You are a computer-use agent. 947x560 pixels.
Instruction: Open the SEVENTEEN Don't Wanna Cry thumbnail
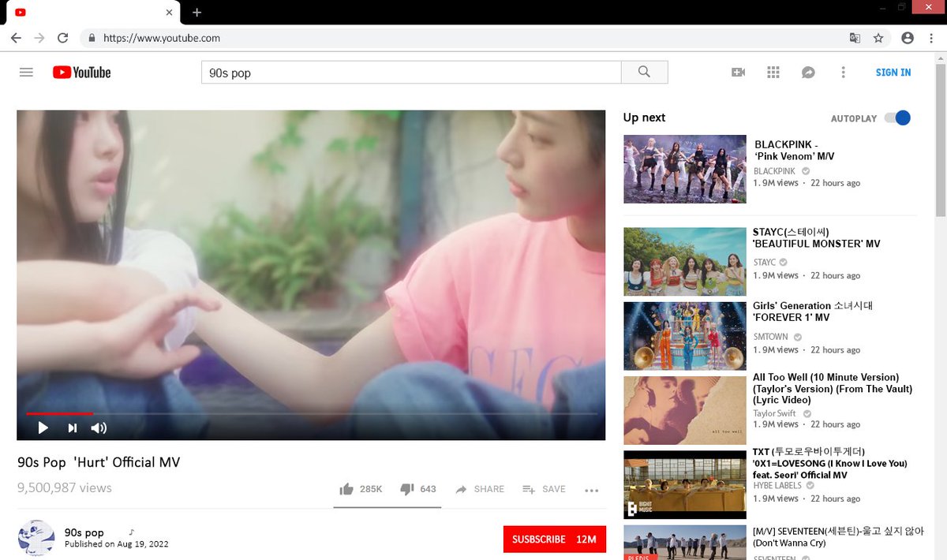[685, 543]
